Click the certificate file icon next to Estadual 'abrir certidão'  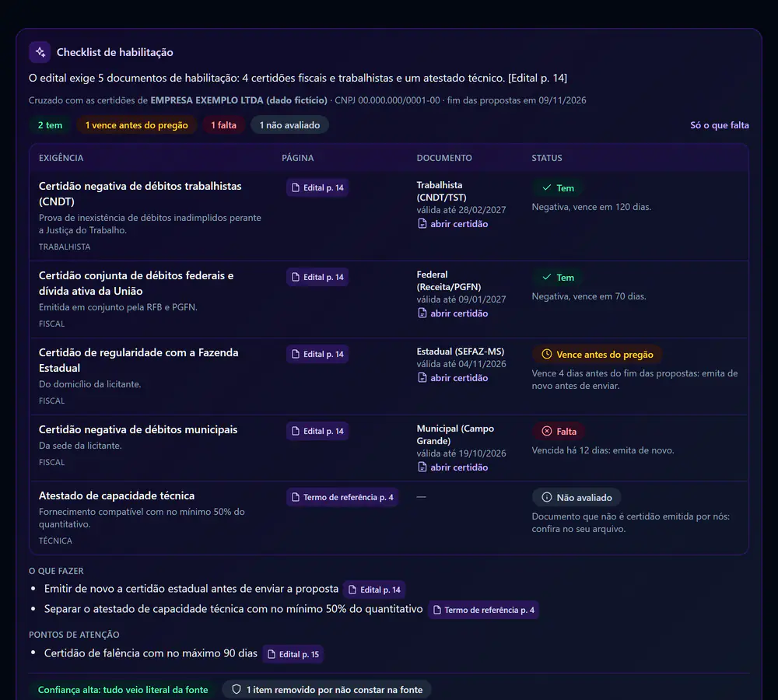[422, 377]
